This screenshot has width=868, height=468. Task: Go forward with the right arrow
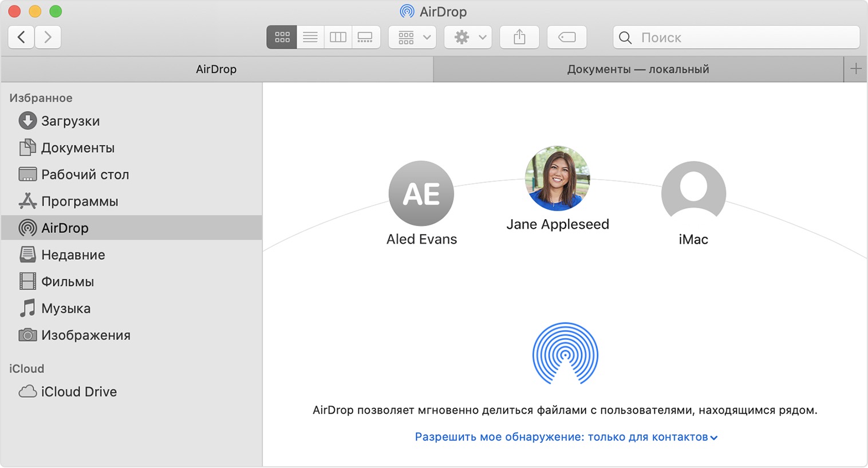point(48,37)
